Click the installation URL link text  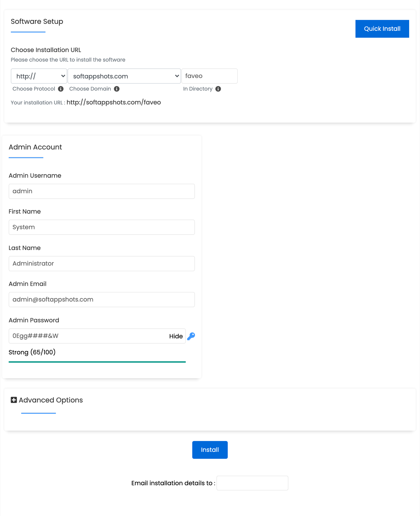pos(113,102)
